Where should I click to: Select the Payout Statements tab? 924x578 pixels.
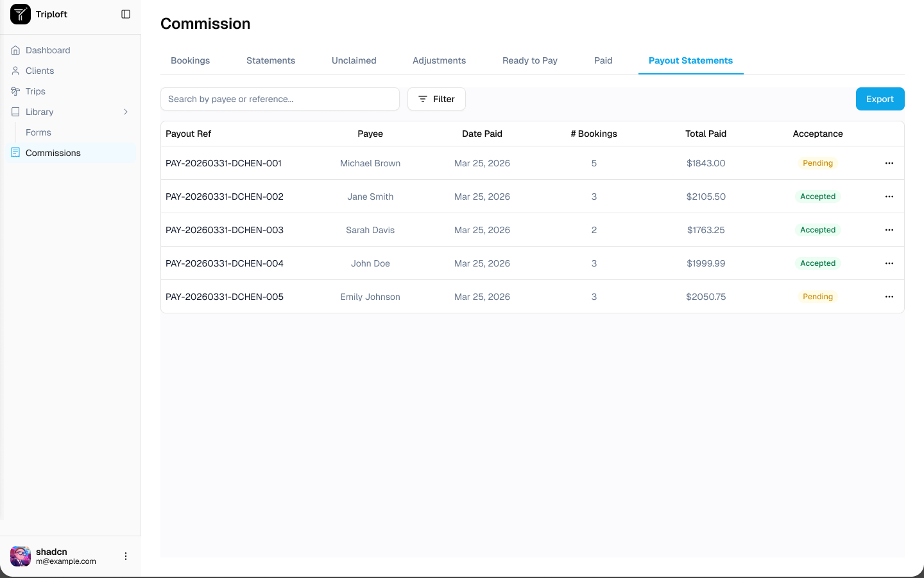click(x=691, y=60)
